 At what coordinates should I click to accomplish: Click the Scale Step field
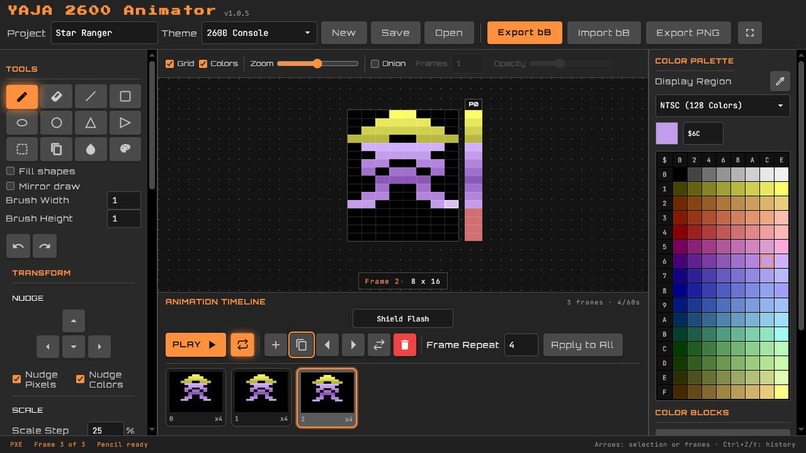click(105, 430)
